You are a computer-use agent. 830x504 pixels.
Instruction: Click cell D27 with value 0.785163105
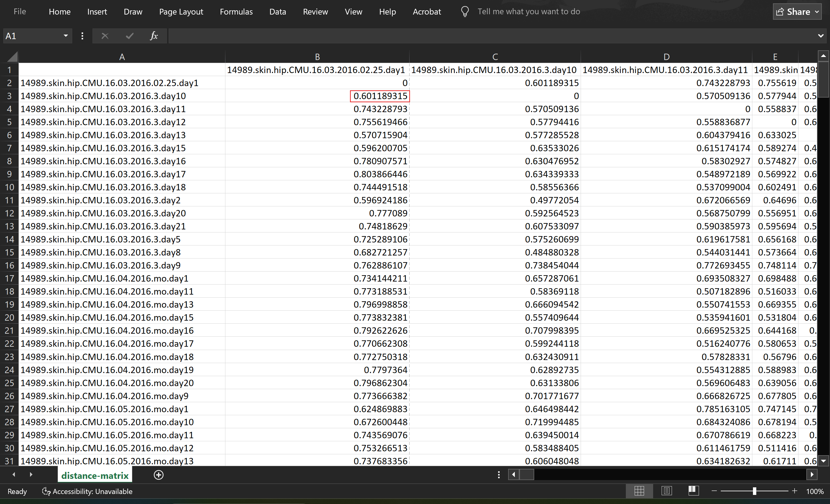click(x=666, y=409)
